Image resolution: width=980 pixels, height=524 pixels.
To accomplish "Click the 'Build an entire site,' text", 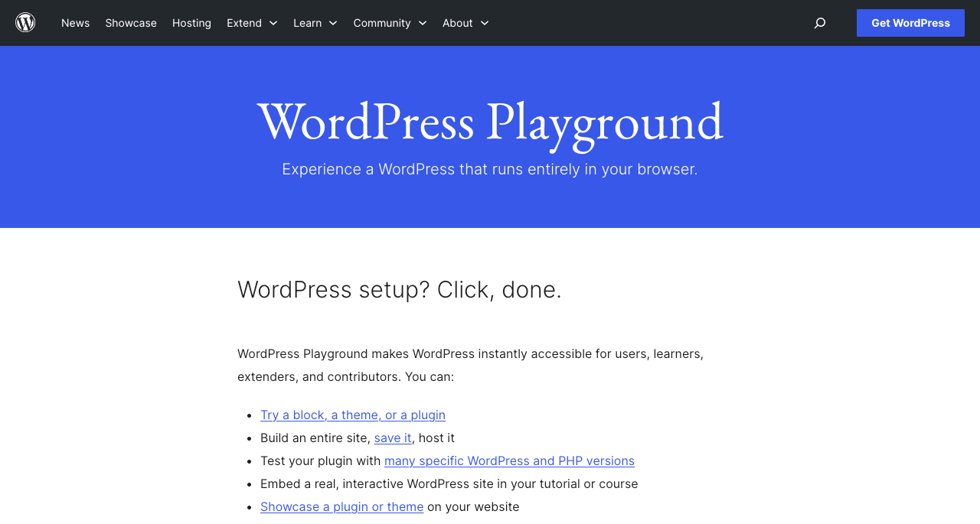I will (x=315, y=438).
